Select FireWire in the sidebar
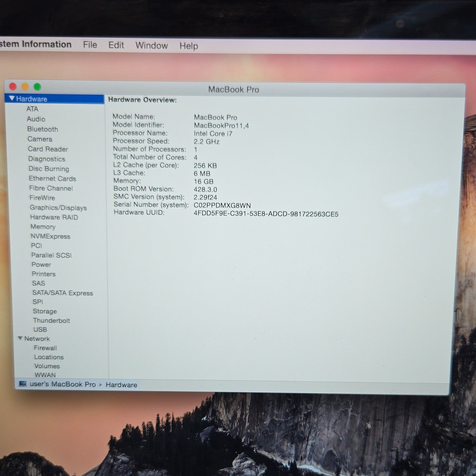 coord(42,198)
